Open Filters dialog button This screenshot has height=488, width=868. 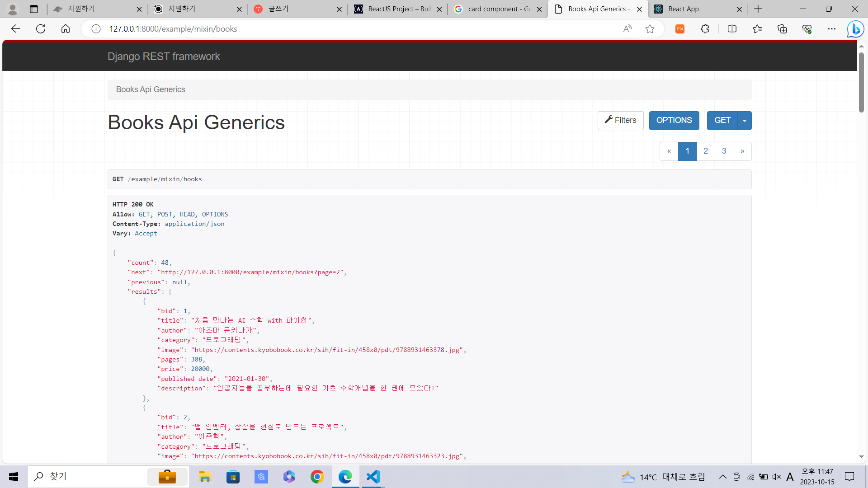[x=620, y=120]
